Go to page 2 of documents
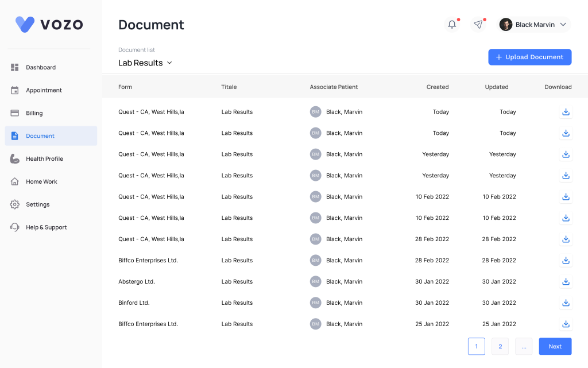 coord(500,347)
